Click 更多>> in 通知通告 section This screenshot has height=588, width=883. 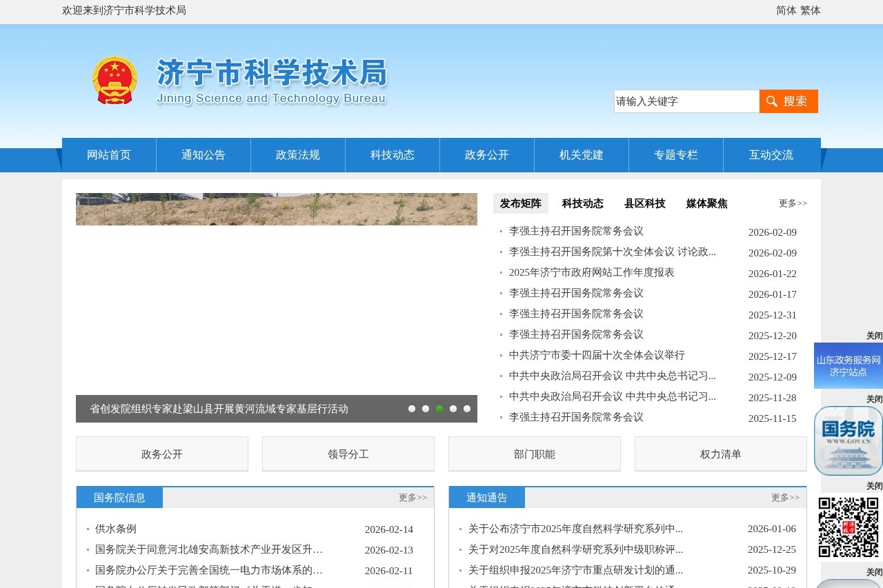pyautogui.click(x=785, y=498)
